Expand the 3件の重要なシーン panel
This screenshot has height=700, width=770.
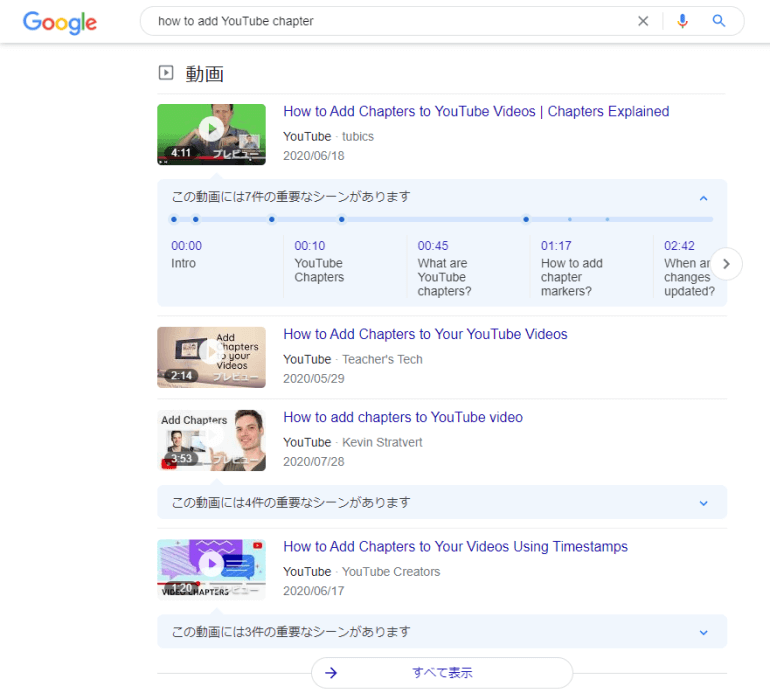[x=703, y=632]
